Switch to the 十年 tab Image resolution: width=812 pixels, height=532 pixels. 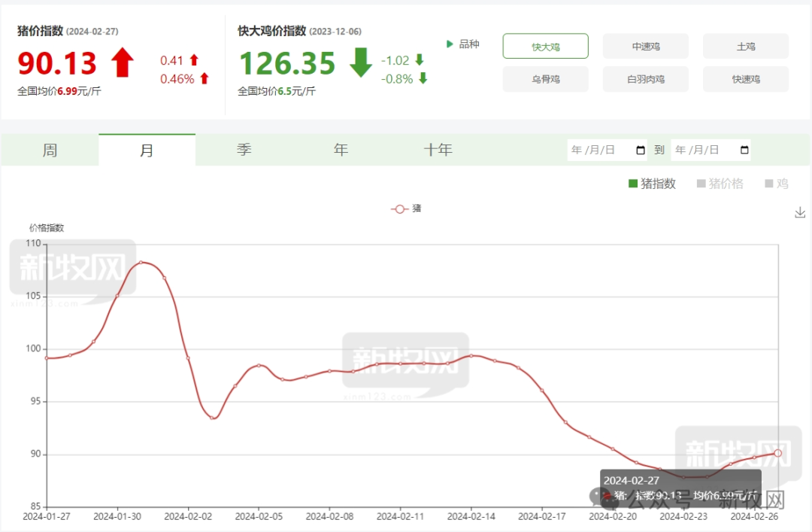pyautogui.click(x=438, y=150)
